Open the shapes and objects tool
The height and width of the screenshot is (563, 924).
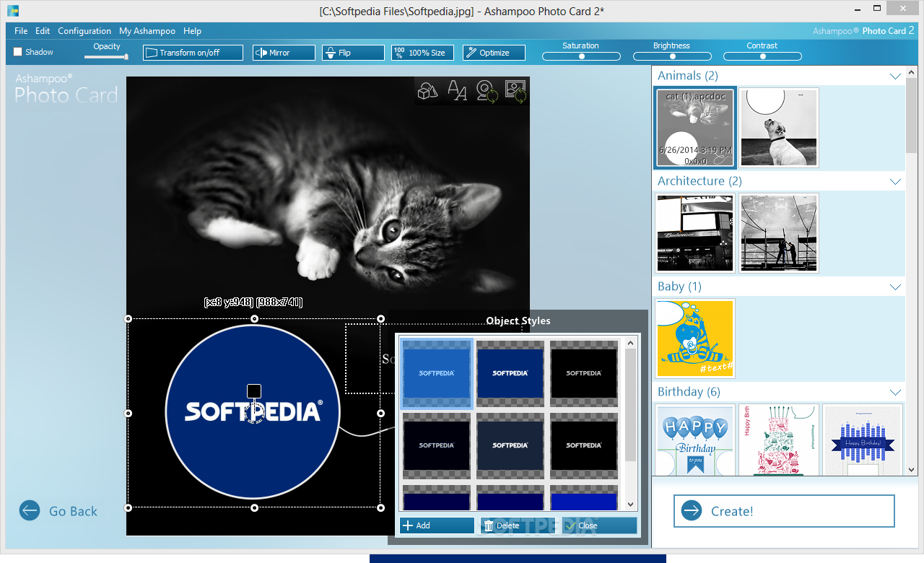pos(428,90)
